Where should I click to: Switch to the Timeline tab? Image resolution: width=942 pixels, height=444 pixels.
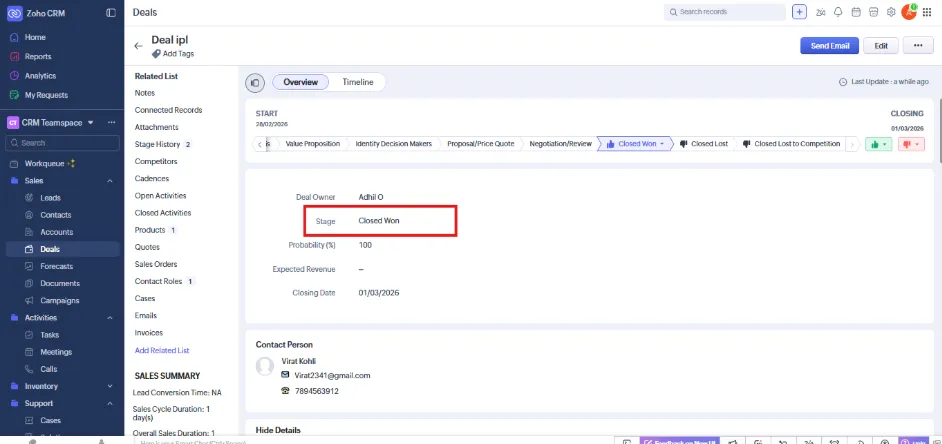[357, 82]
